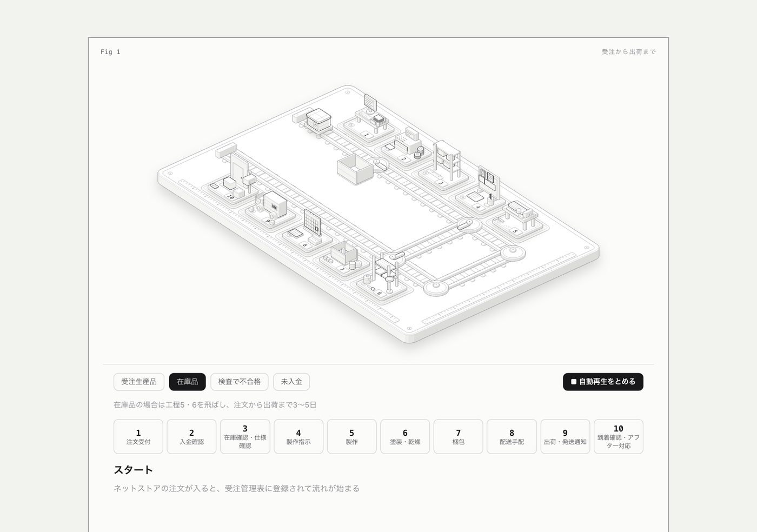Go to step 8 配送手配
The height and width of the screenshot is (532, 757).
(512, 436)
